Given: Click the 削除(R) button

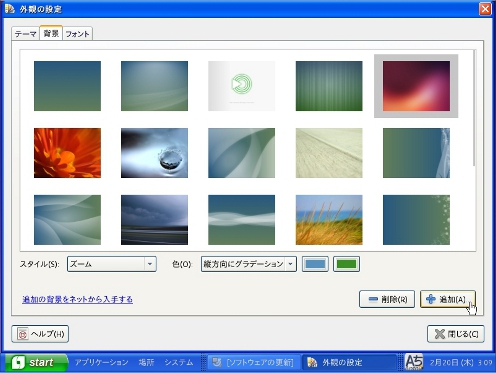Looking at the screenshot, I should 387,299.
